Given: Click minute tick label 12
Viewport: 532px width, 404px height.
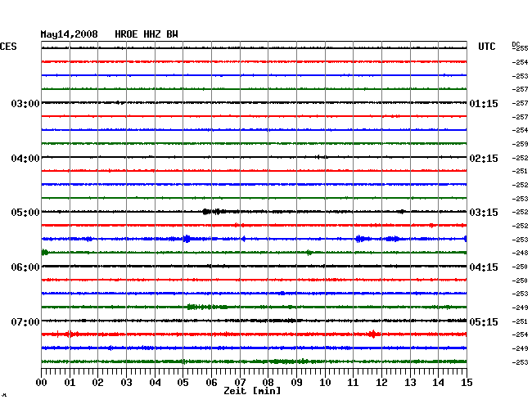Looking at the screenshot, I should pyautogui.click(x=381, y=383).
